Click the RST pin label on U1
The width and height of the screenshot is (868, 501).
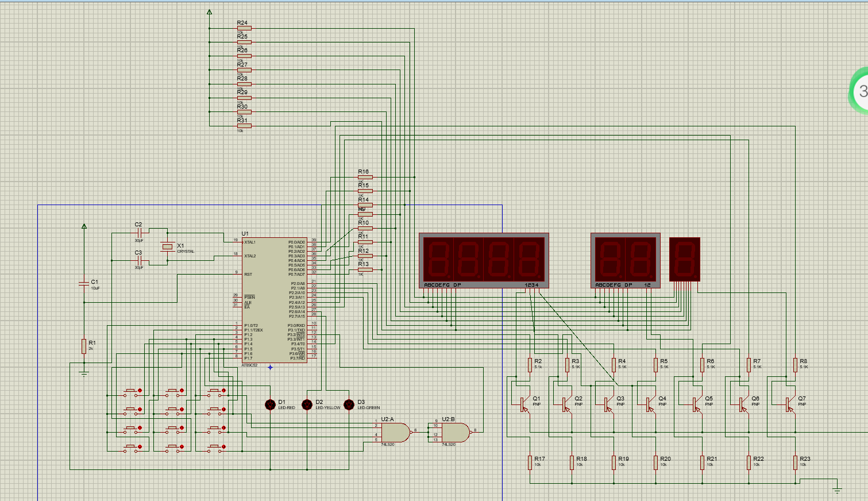[x=248, y=275]
